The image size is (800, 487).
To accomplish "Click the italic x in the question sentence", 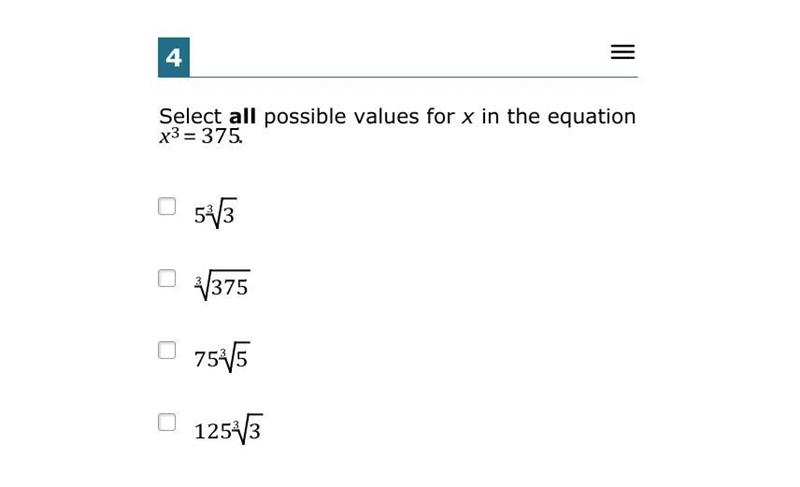I will [467, 118].
